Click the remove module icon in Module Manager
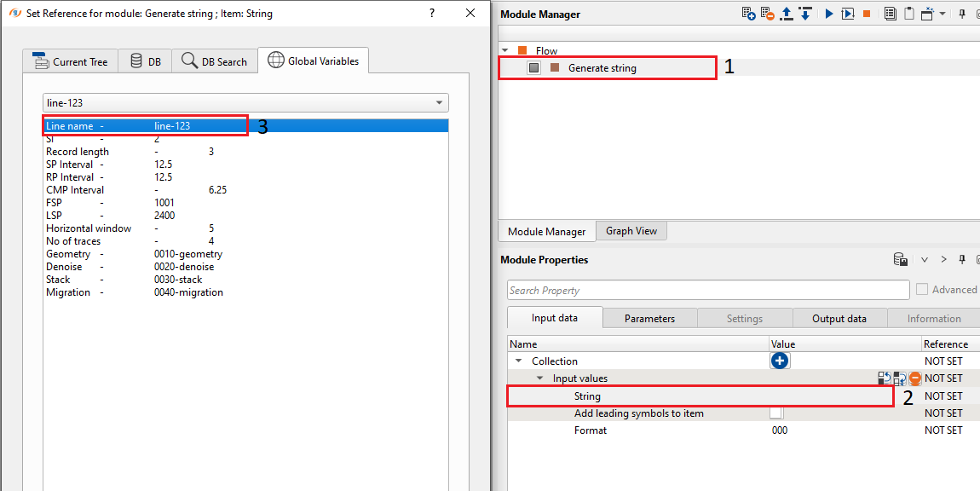This screenshot has height=491, width=980. 767,14
